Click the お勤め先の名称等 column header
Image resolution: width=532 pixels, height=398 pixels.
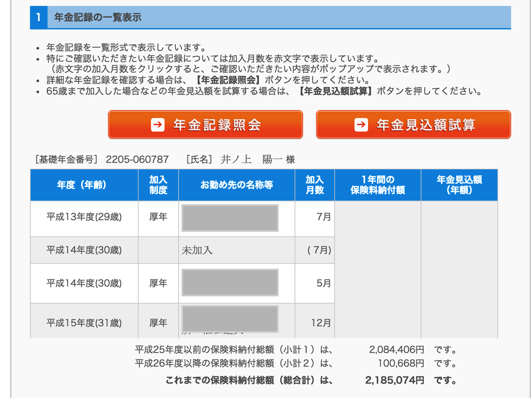point(236,185)
